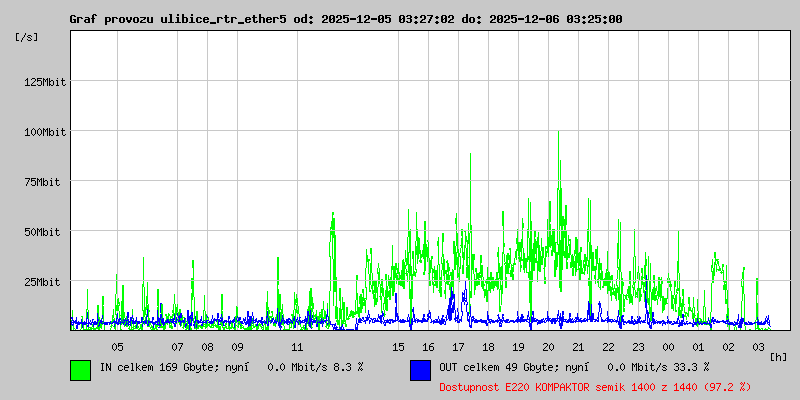Click the [/s] unit label
The width and height of the screenshot is (800, 400).
[x=27, y=37]
